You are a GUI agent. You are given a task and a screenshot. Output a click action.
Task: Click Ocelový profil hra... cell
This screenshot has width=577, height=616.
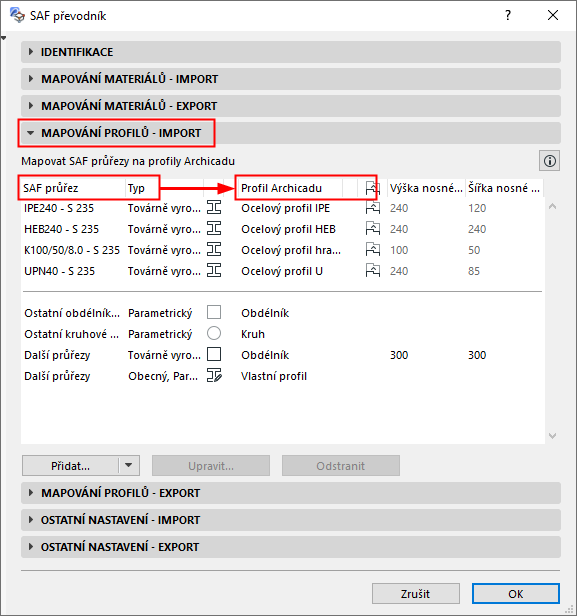click(291, 250)
